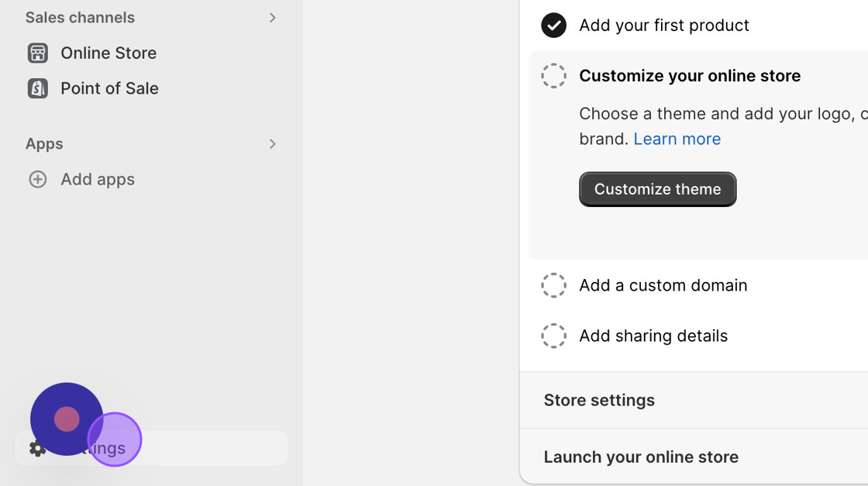Toggle the completed checkmark for first product
This screenshot has height=486, width=868.
click(x=553, y=25)
